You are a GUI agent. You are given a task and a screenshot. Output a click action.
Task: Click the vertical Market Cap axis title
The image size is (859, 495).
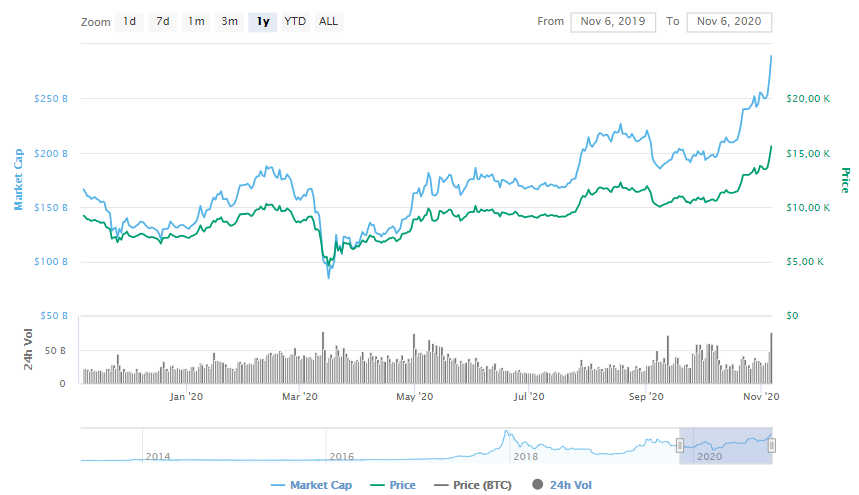(18, 180)
